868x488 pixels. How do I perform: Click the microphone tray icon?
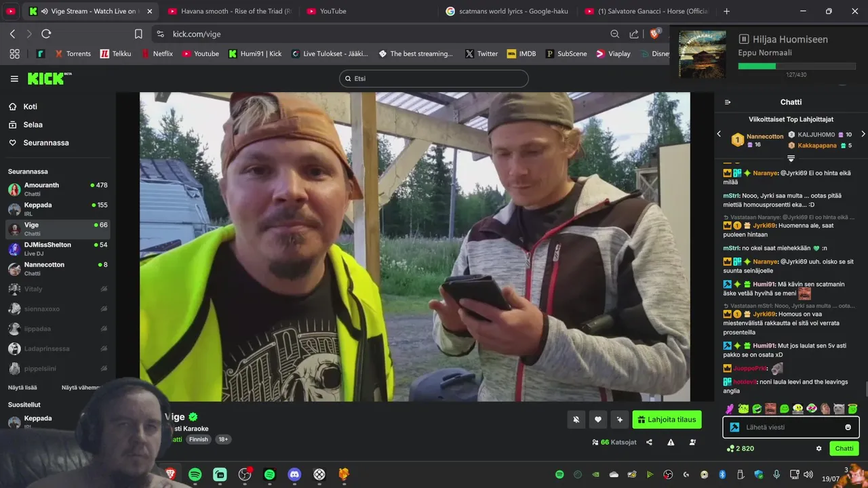(776, 474)
